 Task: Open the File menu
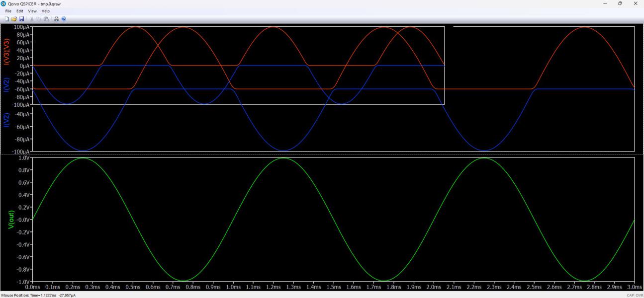pos(8,11)
